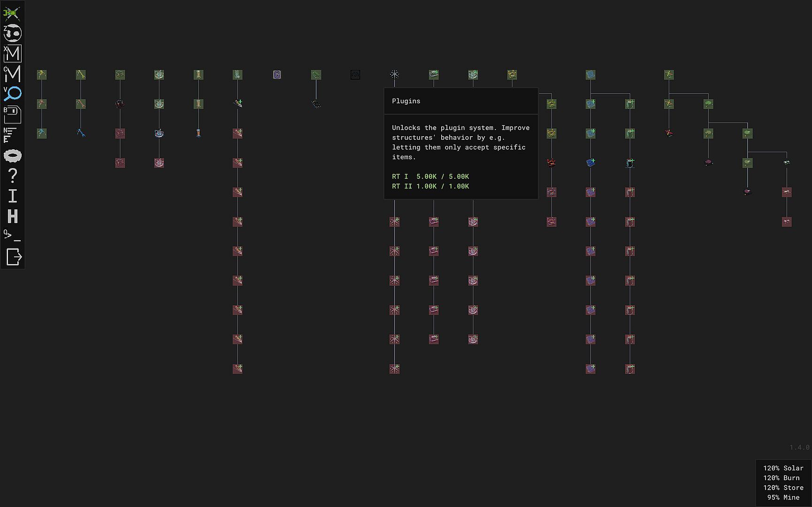The height and width of the screenshot is (507, 812).
Task: Select the lowest node in blue grid chain
Action: point(590,369)
